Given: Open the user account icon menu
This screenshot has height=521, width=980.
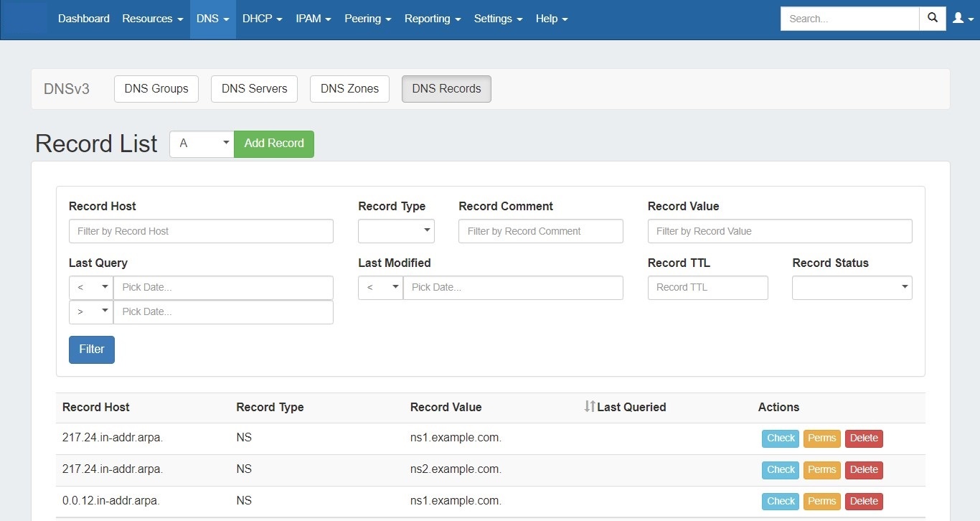Looking at the screenshot, I should click(x=961, y=19).
